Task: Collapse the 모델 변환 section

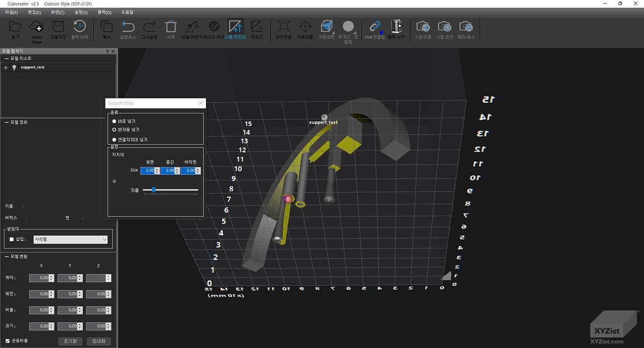Action: tap(6, 257)
